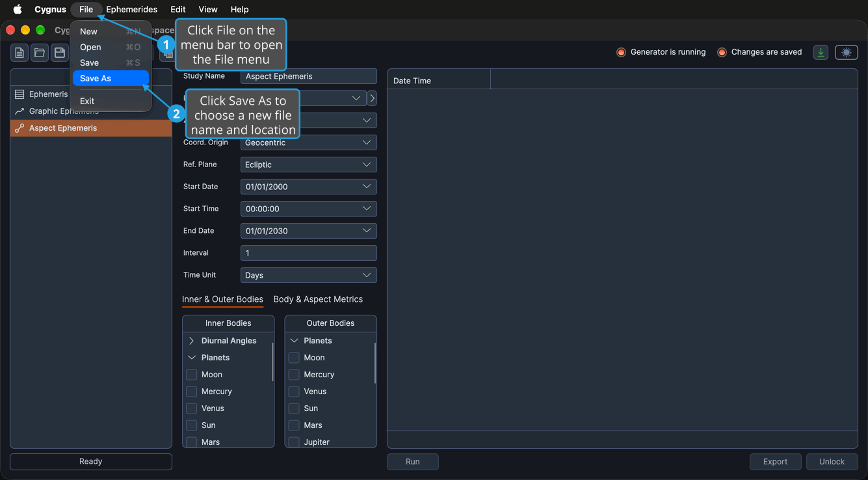
Task: Choose Exit in the File menu
Action: [x=111, y=101]
